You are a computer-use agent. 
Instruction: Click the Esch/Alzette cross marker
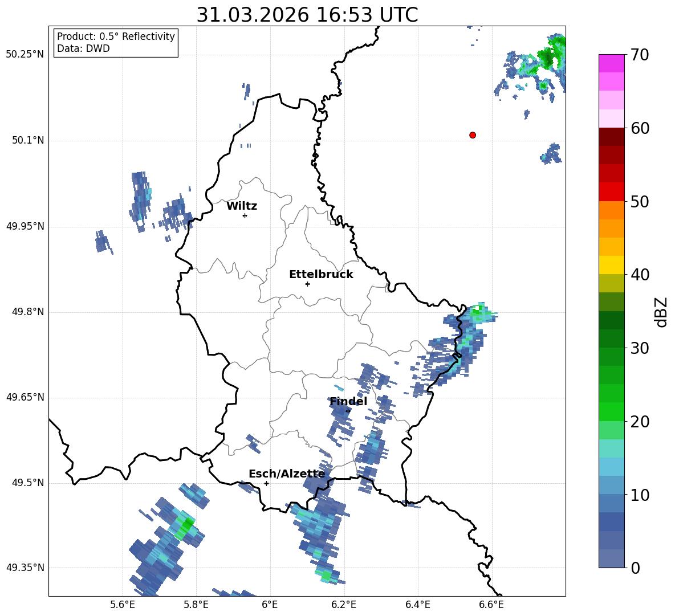[x=266, y=483]
